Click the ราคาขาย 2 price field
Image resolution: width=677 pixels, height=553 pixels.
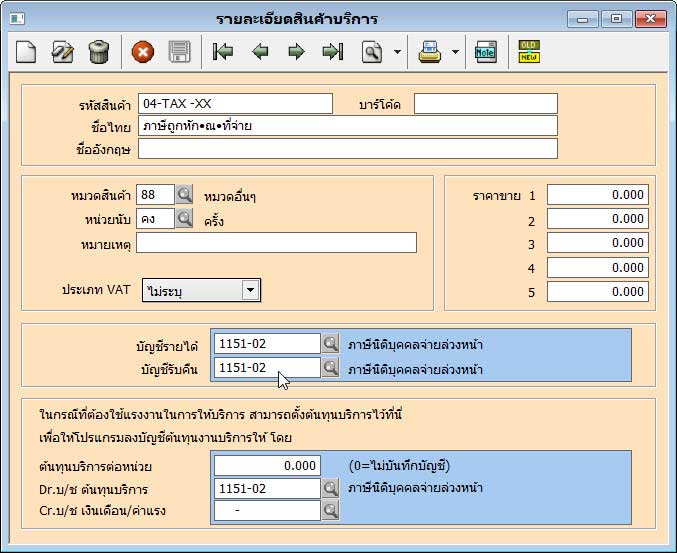coord(598,219)
